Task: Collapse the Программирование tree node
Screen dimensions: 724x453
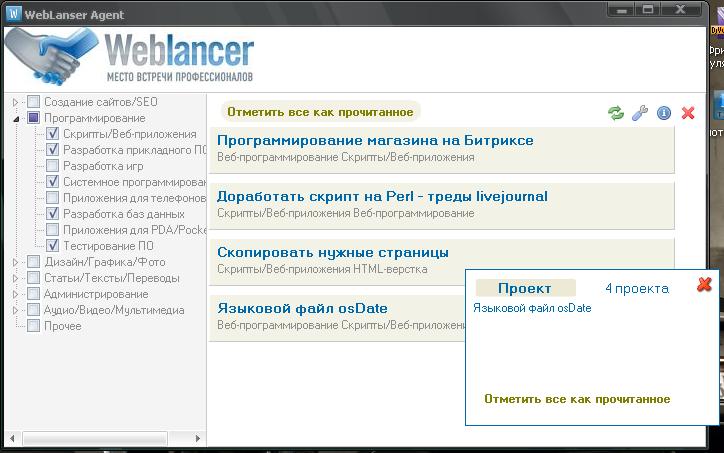Action: click(x=16, y=119)
